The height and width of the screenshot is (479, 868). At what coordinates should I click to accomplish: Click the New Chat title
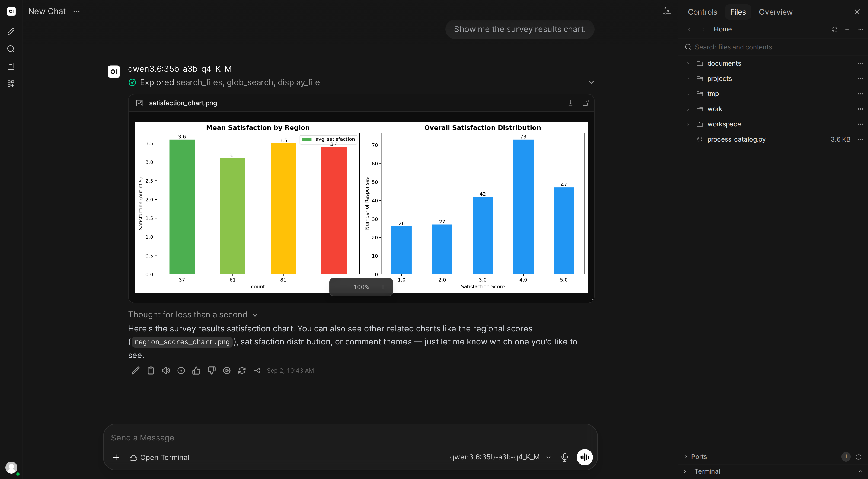47,11
